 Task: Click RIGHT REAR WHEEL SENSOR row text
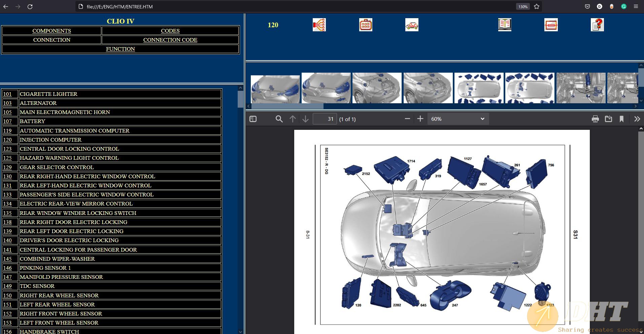[59, 296]
